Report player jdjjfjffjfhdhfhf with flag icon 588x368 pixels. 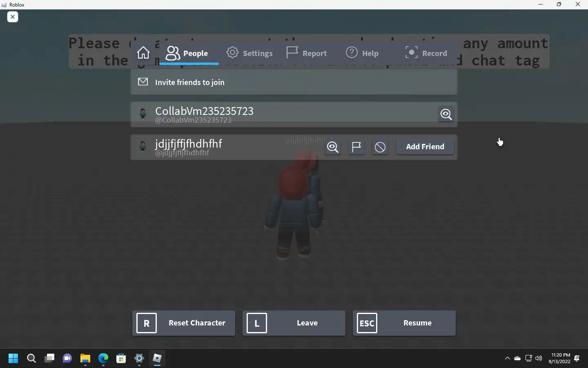tap(356, 147)
